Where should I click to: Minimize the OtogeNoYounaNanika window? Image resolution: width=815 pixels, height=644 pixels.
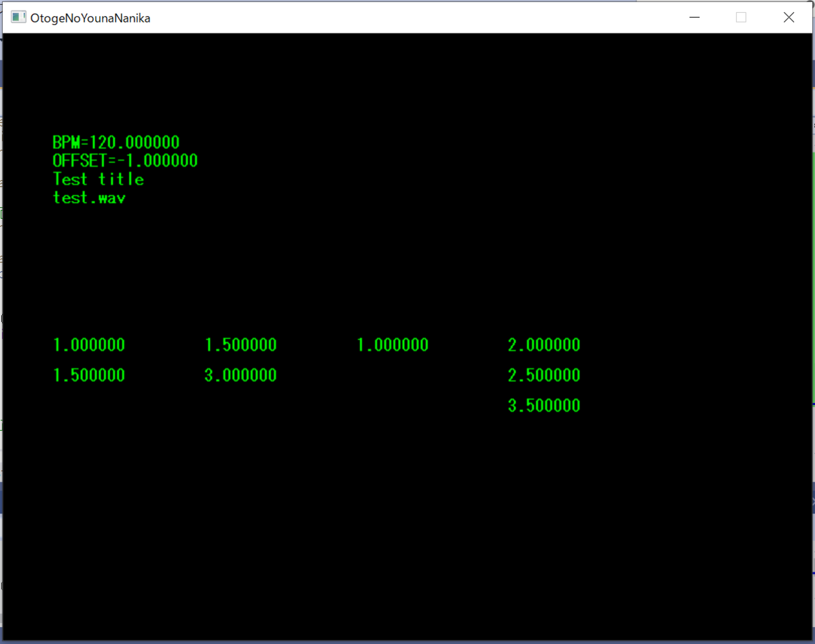[694, 18]
